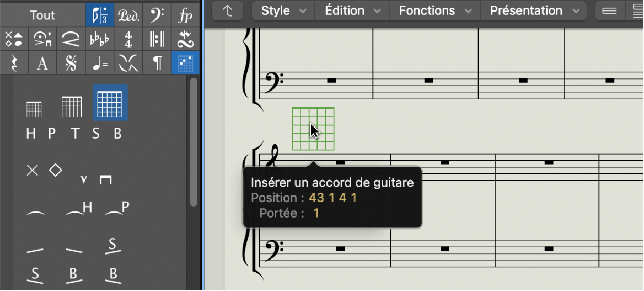Show all symbols with Tout button
Screen dimensions: 644x291
[42, 15]
